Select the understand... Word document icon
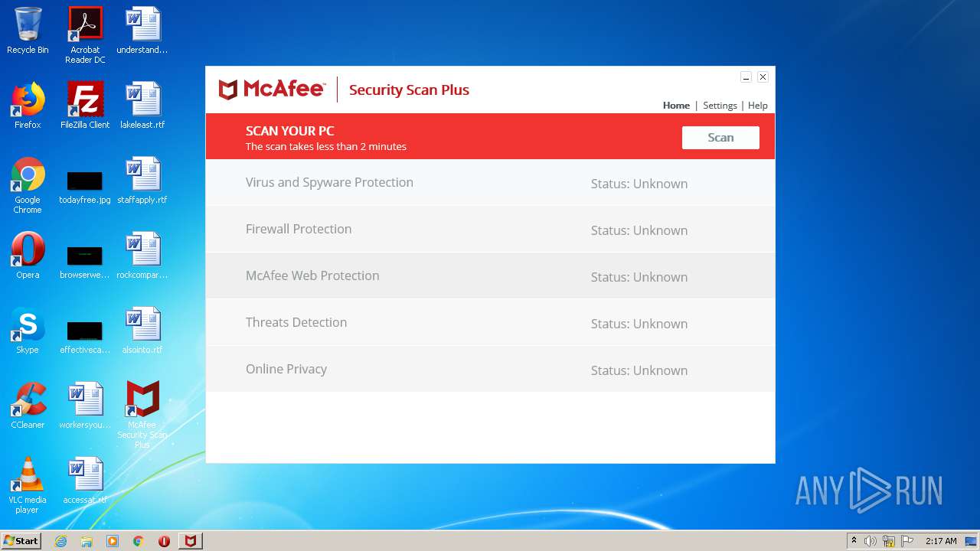This screenshot has width=980, height=551. pyautogui.click(x=142, y=31)
